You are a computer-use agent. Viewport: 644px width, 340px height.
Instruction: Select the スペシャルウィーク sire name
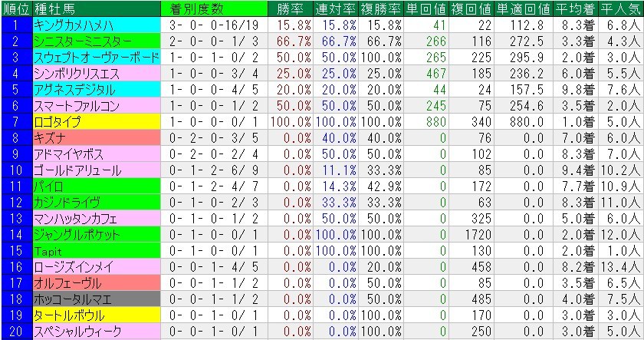[x=97, y=332]
